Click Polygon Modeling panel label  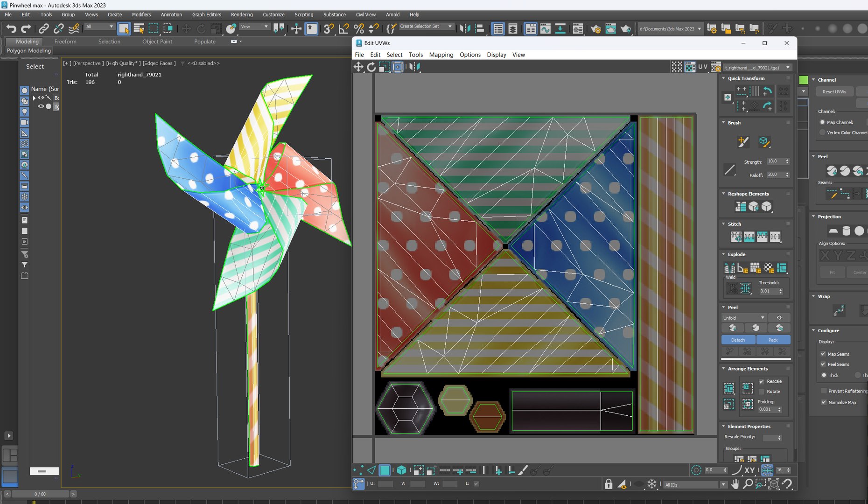tap(29, 50)
